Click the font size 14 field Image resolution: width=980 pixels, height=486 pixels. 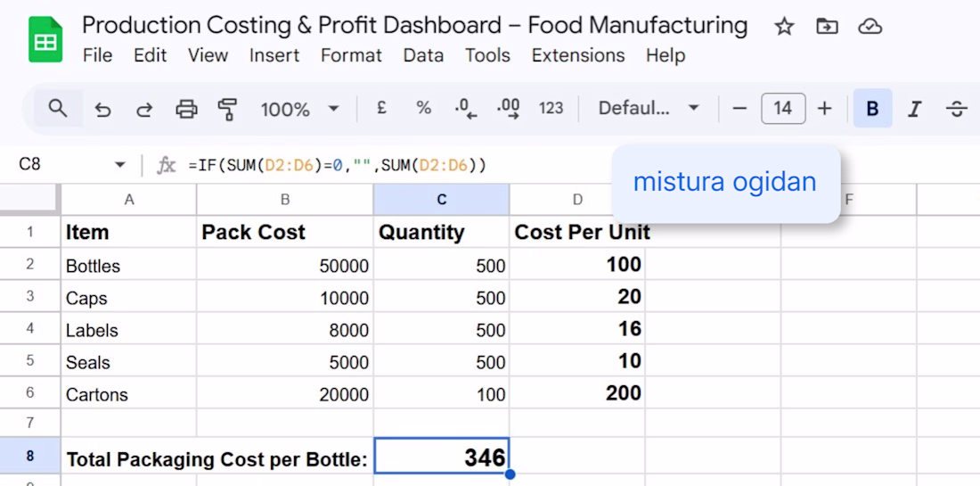[783, 109]
